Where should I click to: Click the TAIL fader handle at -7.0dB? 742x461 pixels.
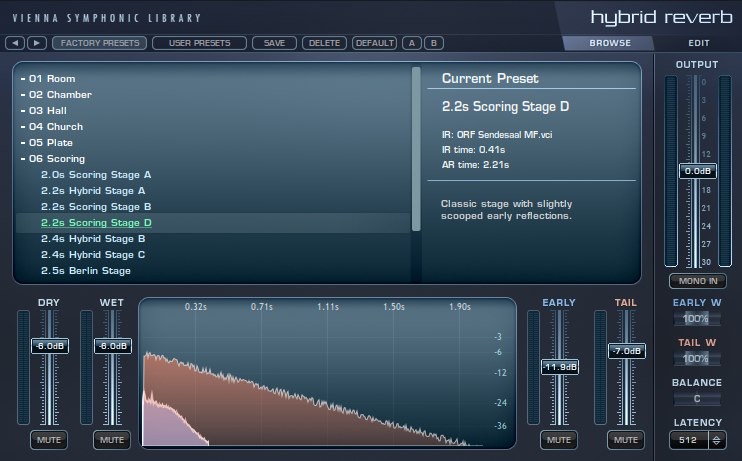(x=627, y=351)
